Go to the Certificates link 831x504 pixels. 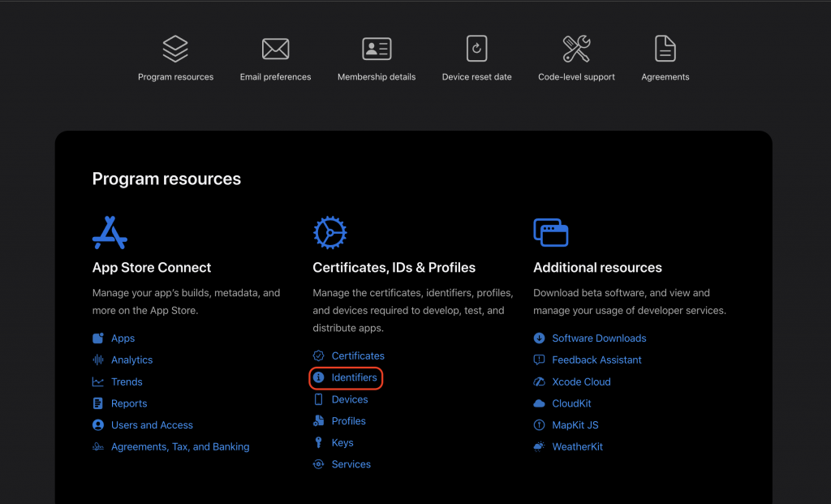click(x=358, y=356)
